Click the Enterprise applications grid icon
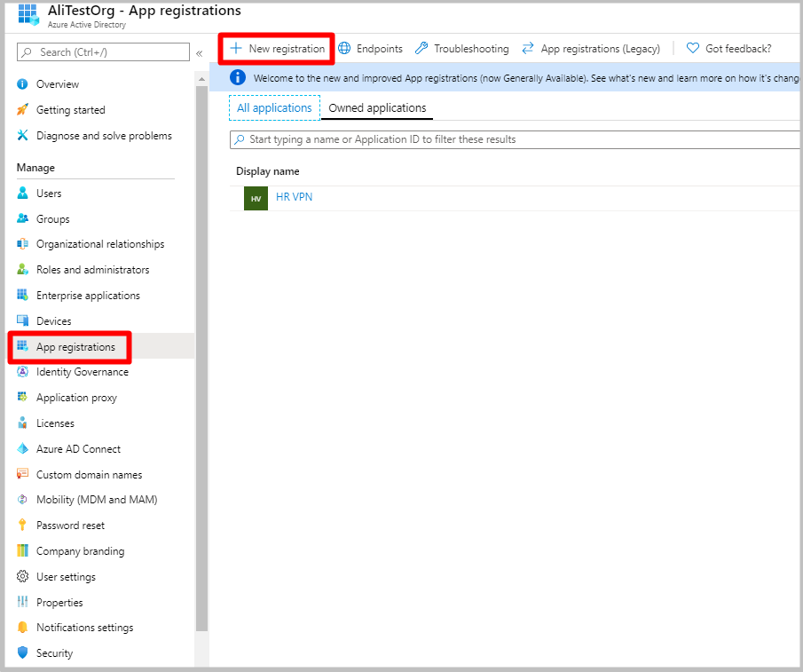The height and width of the screenshot is (672, 803). coord(22,295)
